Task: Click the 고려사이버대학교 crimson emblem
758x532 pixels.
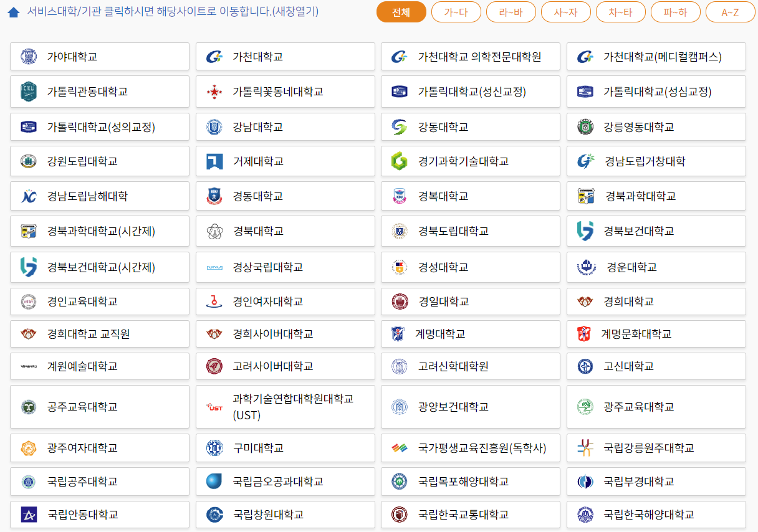Action: 214,366
